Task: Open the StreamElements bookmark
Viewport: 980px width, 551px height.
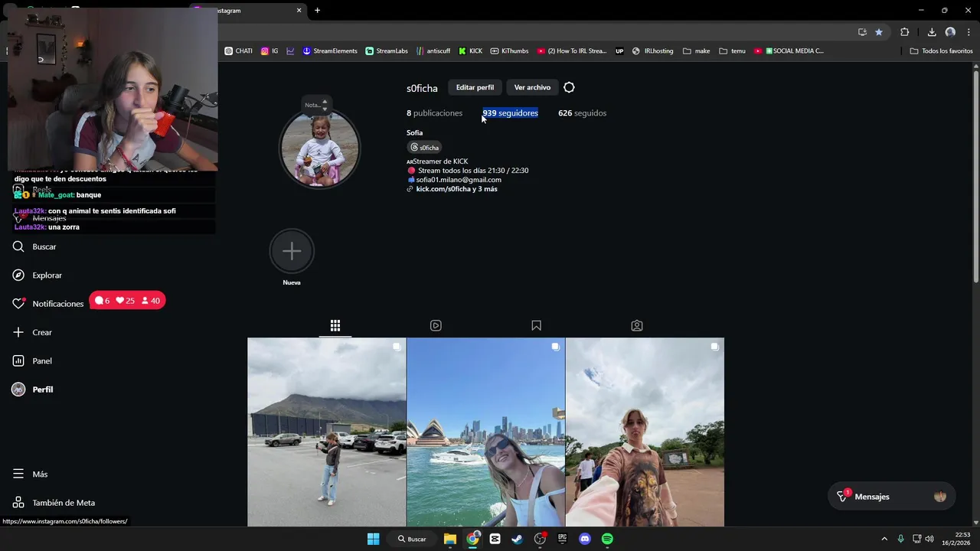Action: pos(329,51)
